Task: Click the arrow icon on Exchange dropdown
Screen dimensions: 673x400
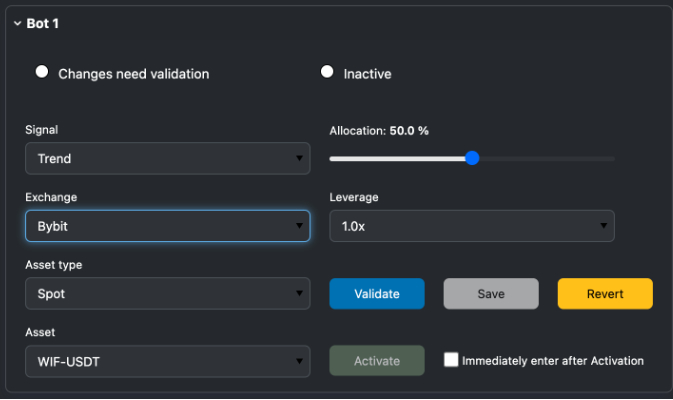Action: click(299, 226)
